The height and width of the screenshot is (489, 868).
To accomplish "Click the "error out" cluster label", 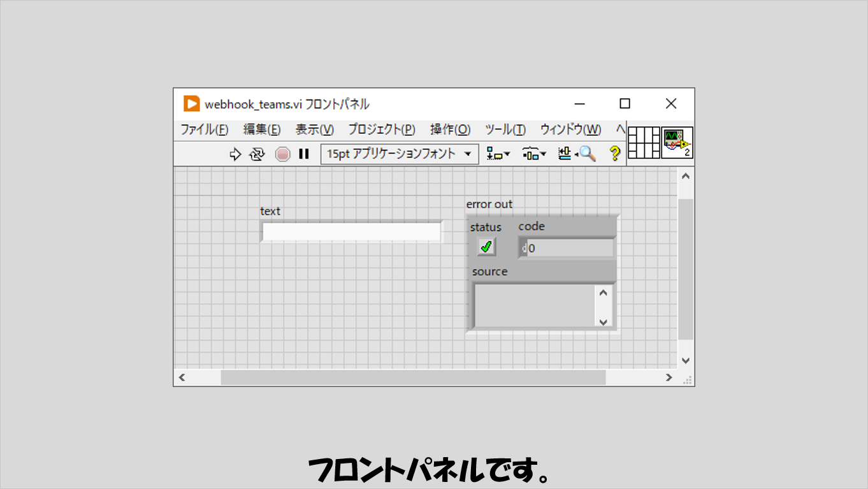I will [489, 204].
